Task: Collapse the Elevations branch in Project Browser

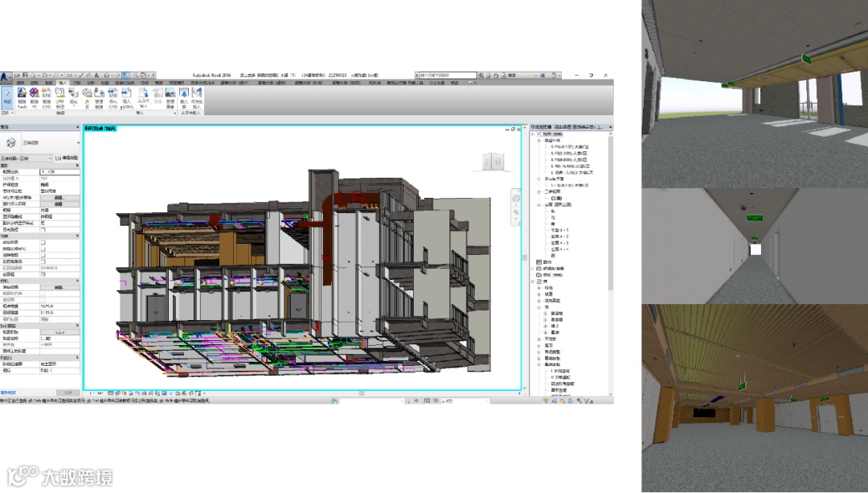Action: point(539,205)
